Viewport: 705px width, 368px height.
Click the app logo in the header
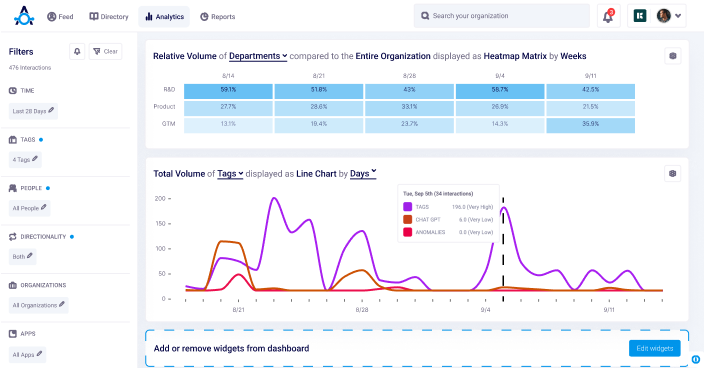tap(24, 16)
